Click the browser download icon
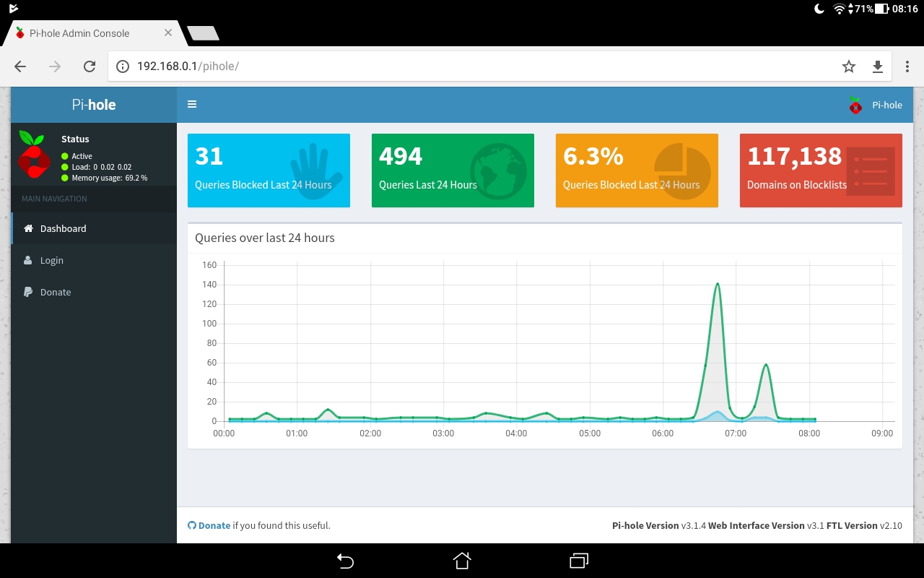Screen dimensions: 924x578 (878, 66)
